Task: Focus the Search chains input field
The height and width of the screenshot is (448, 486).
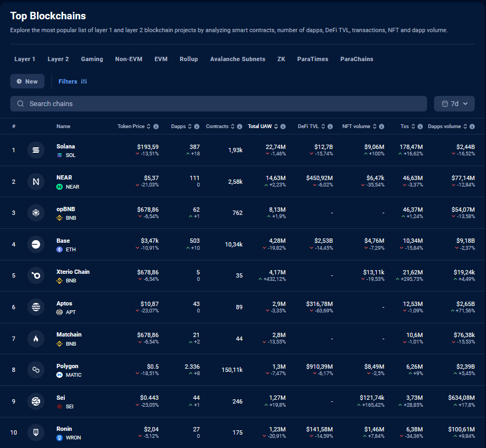Action: 219,103
